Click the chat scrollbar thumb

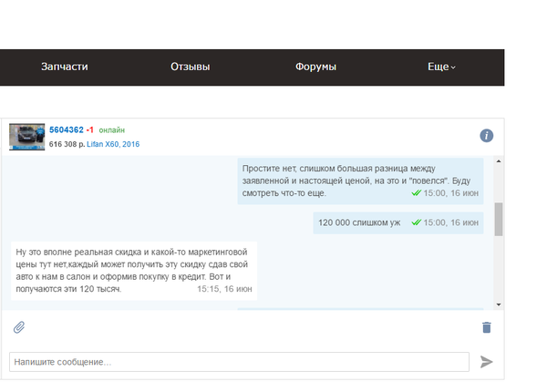click(498, 219)
